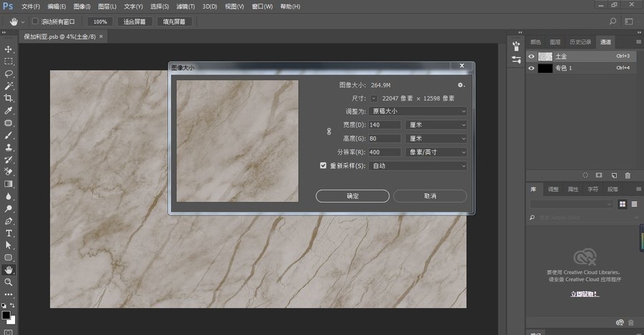644x335 pixels.
Task: Open width unit 厘米 dropdown
Action: tap(436, 125)
